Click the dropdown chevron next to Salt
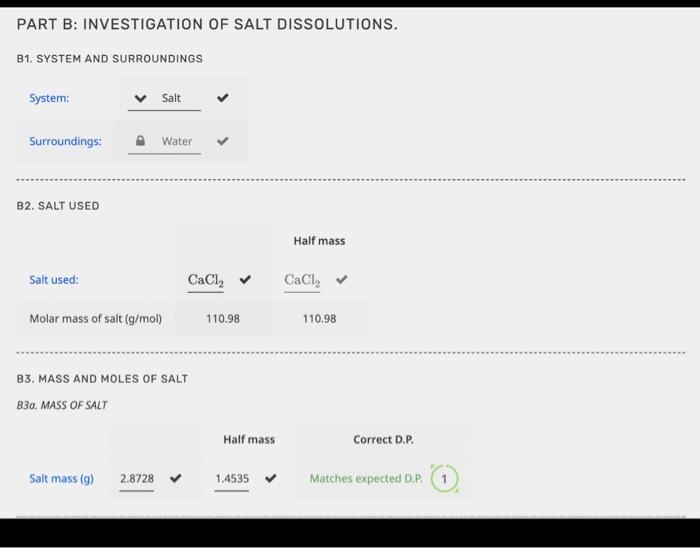 click(x=140, y=98)
